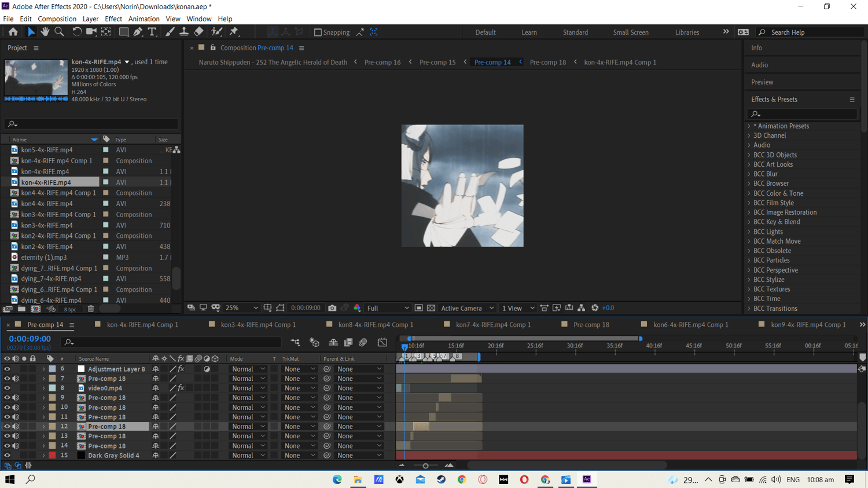Click the timeline zoom slider
Screen dimensions: 868x488
[x=425, y=465]
